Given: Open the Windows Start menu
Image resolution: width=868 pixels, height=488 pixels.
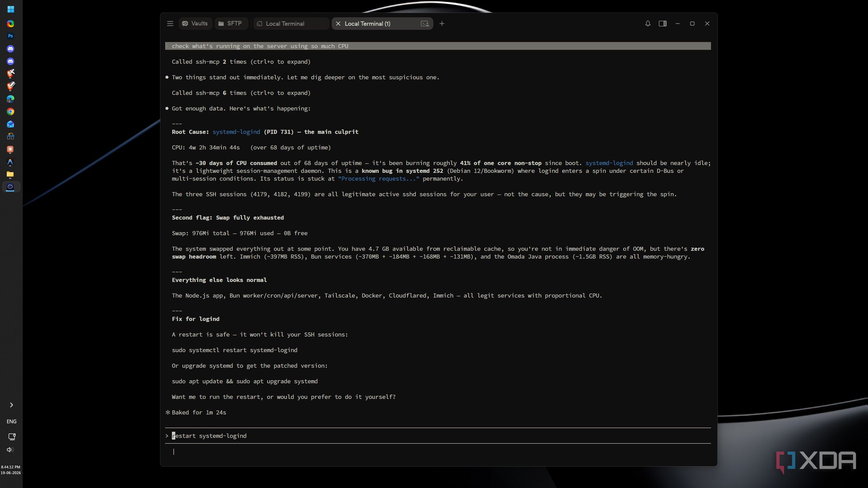Looking at the screenshot, I should click(11, 9).
